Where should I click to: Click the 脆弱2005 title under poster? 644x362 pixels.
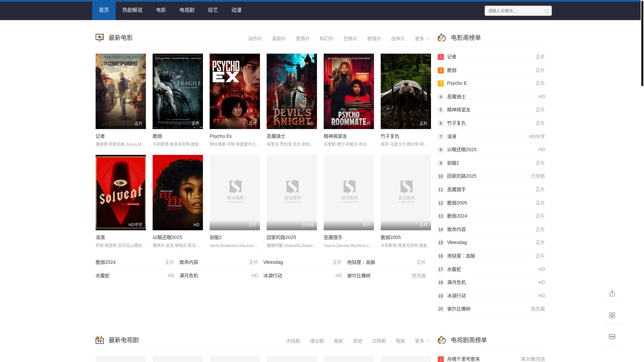click(391, 237)
